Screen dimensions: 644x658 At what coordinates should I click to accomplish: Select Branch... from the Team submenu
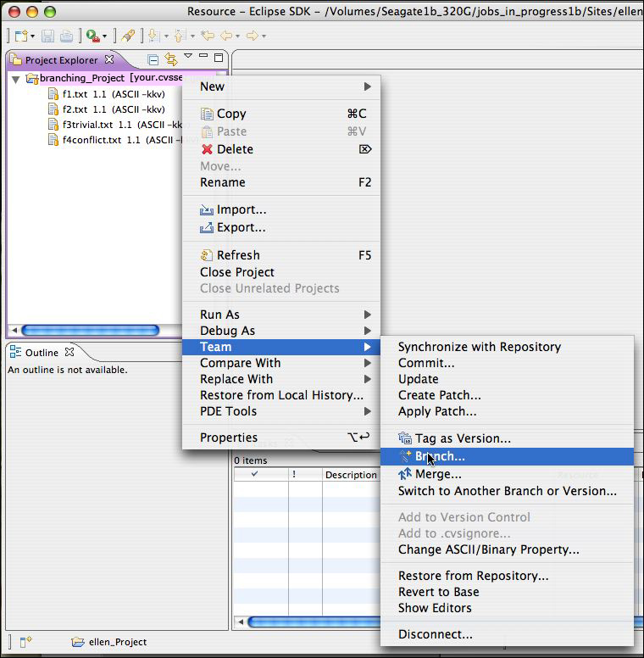click(439, 456)
